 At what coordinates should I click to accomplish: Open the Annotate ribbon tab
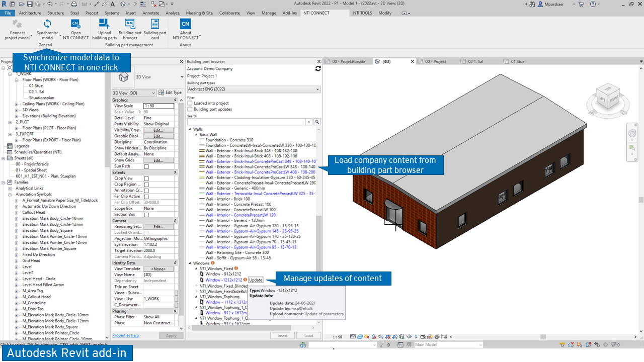pos(150,13)
